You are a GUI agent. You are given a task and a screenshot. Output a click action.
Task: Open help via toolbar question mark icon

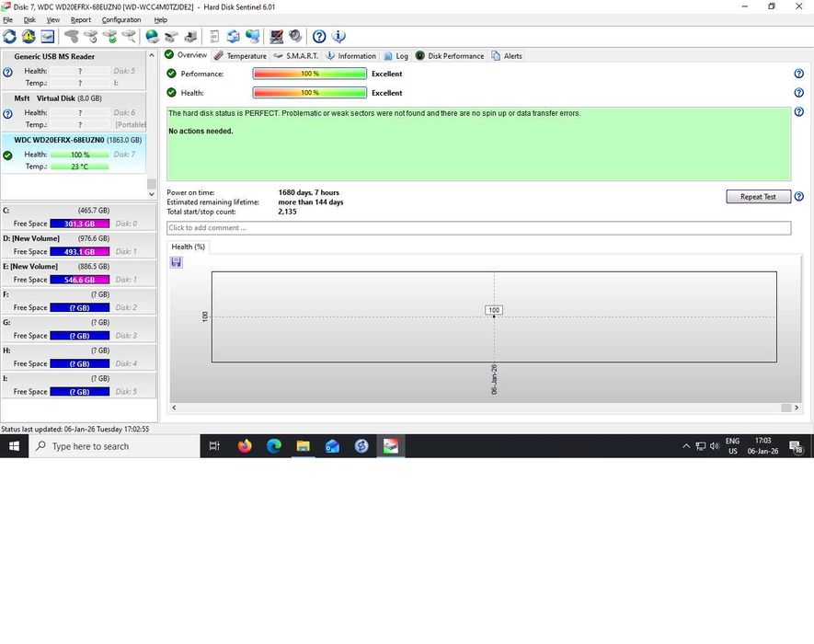click(319, 37)
